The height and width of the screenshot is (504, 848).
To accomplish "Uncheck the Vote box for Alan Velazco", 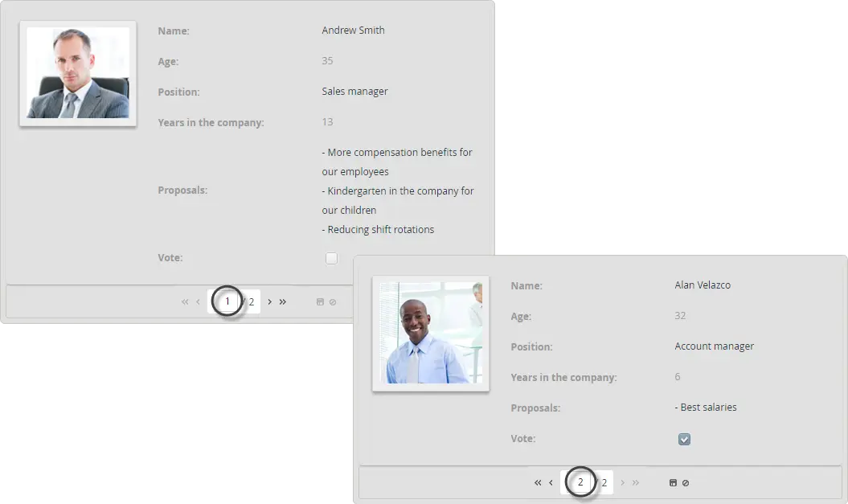I will [x=684, y=439].
